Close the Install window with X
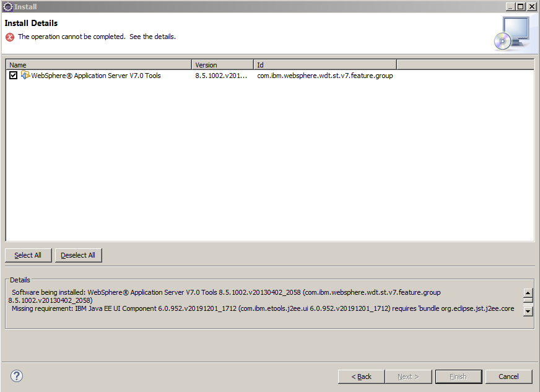 pyautogui.click(x=532, y=7)
